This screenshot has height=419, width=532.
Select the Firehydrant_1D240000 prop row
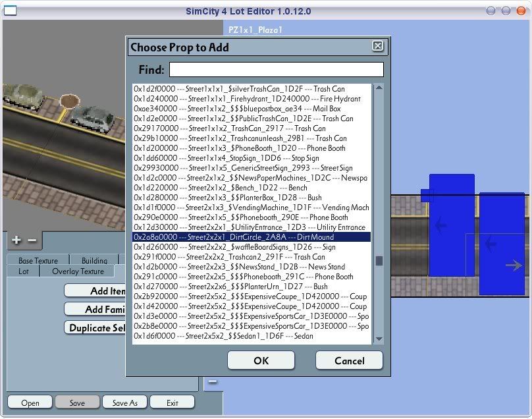click(252, 99)
